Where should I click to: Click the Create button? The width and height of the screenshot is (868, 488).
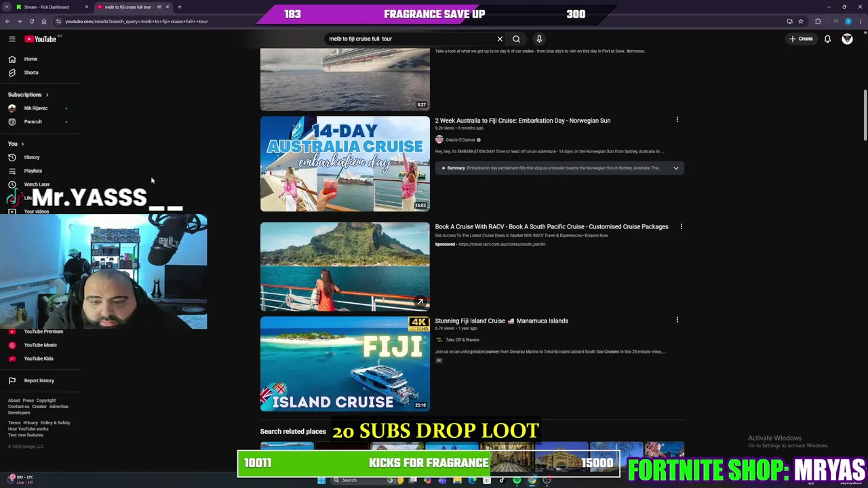[x=801, y=39]
